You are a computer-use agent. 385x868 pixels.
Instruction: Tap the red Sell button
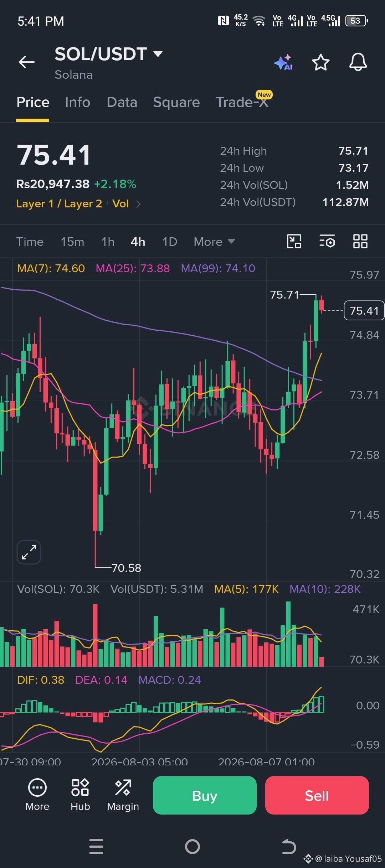317,795
